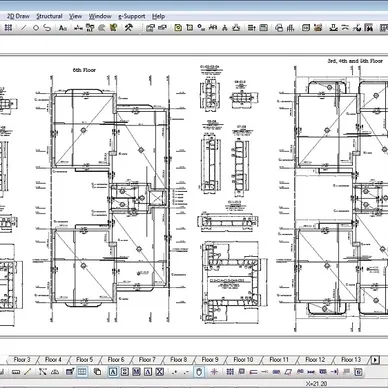The image size is (388, 388).
Task: Select the curve draw tool in top toolbar
Action: 47,28
